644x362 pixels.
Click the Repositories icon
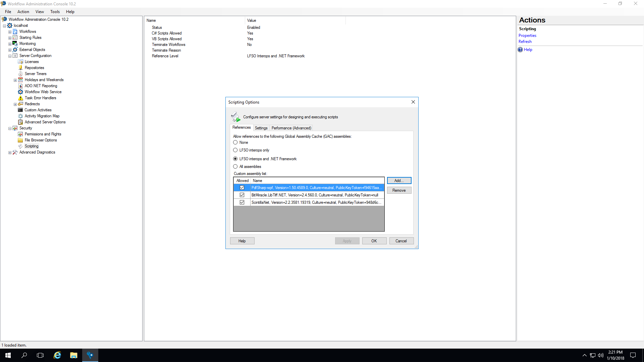[20, 68]
